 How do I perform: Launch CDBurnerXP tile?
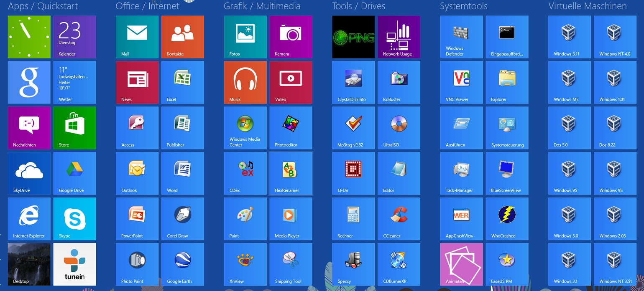coord(399,264)
